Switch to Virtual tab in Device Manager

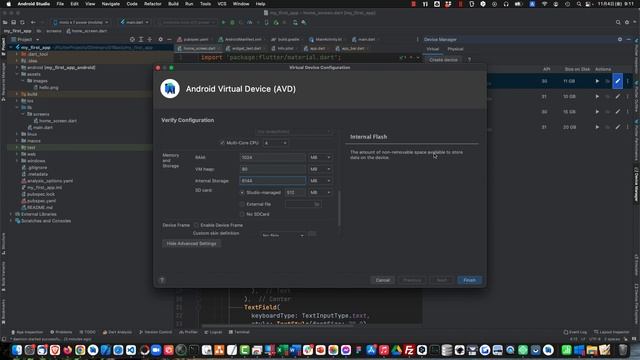pos(433,49)
